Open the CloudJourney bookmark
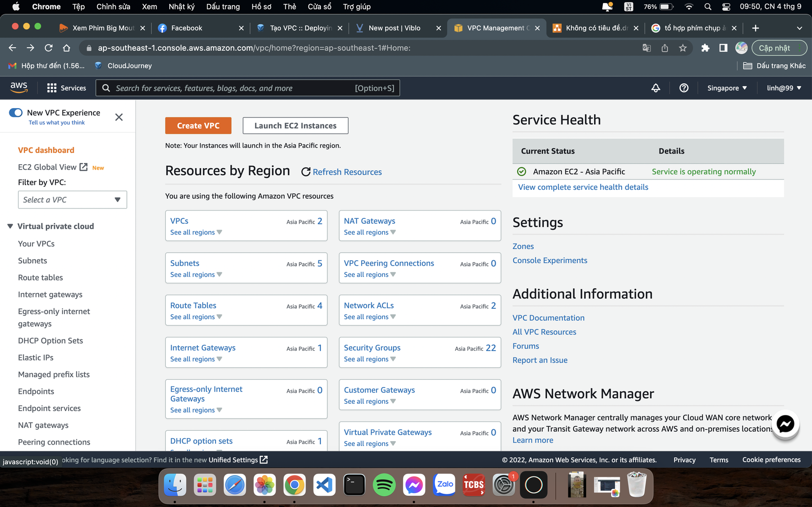 click(124, 65)
